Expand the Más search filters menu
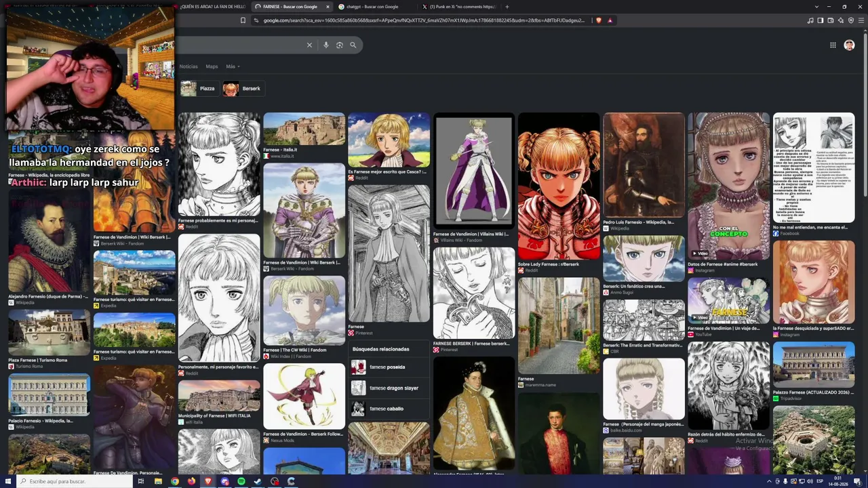 tap(233, 66)
